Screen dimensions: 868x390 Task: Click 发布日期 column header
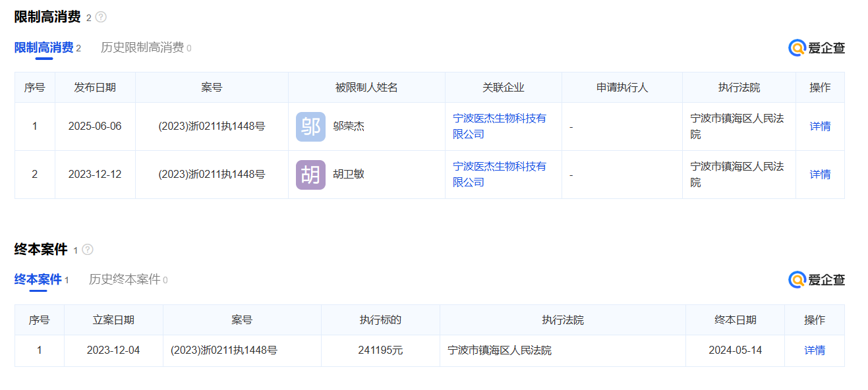coord(95,88)
